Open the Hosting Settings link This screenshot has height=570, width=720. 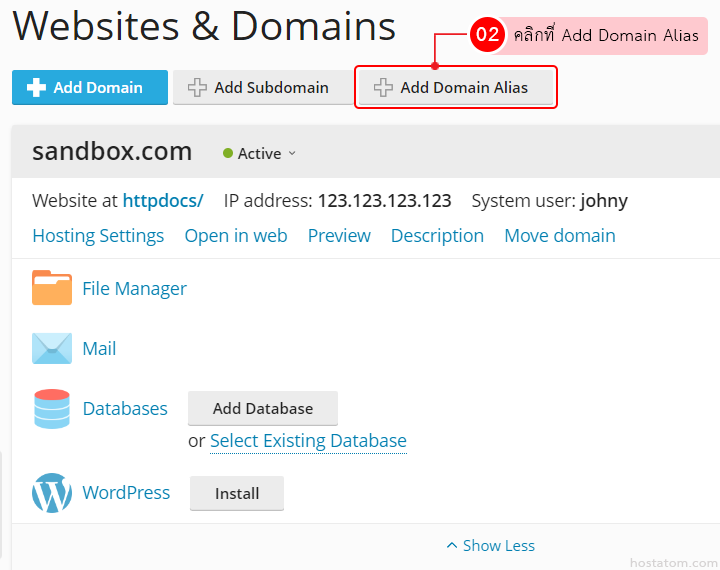[x=98, y=236]
